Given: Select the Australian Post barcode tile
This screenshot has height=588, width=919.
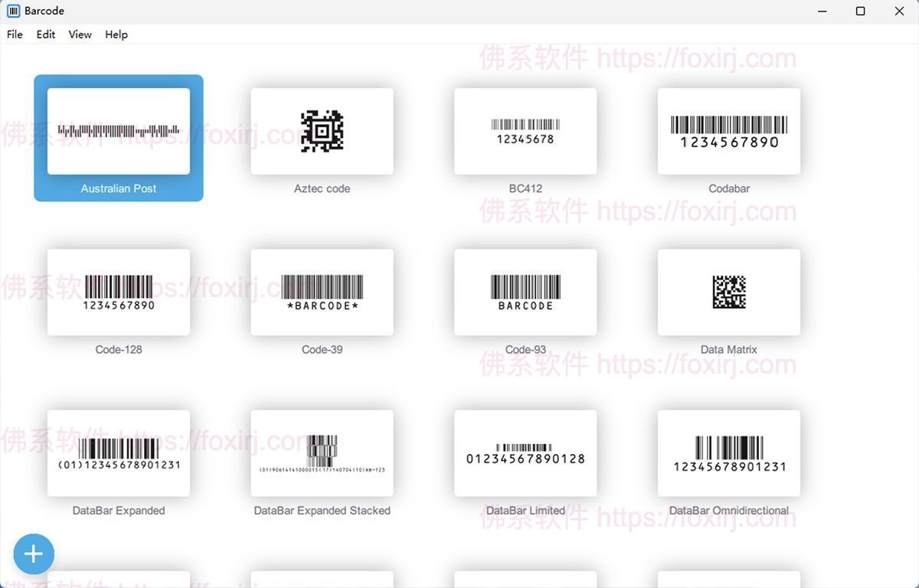Looking at the screenshot, I should (x=119, y=131).
